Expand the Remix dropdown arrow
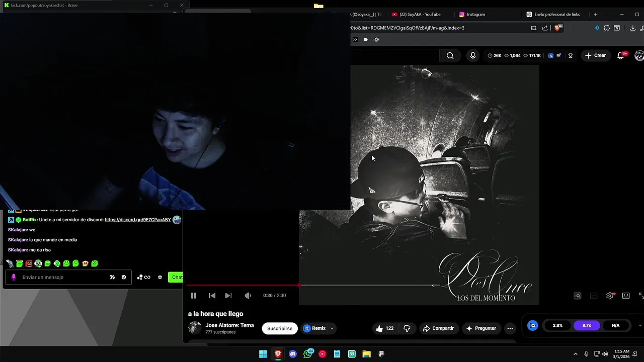This screenshot has width=644, height=362. pos(332,328)
